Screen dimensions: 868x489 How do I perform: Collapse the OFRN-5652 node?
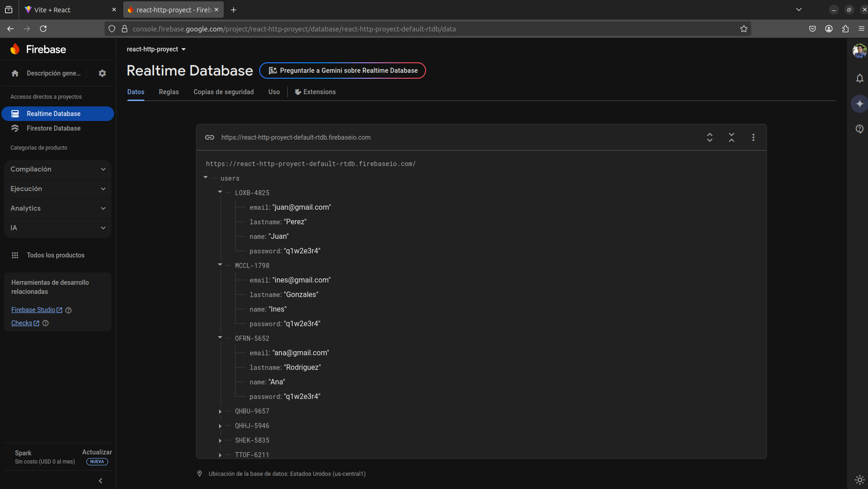(x=220, y=338)
